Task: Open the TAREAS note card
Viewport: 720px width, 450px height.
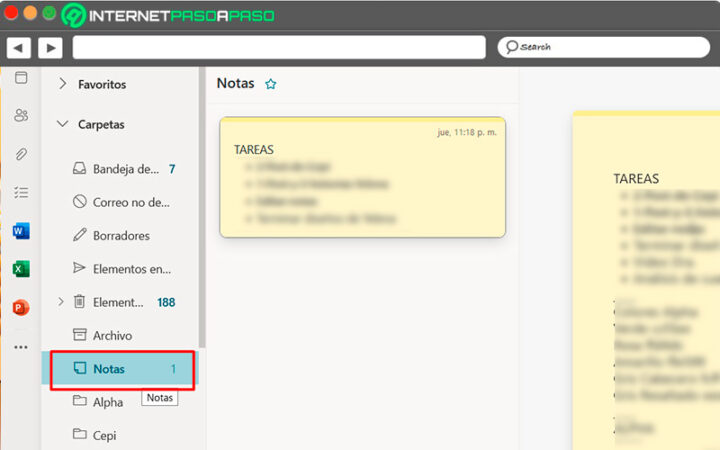Action: (362, 177)
